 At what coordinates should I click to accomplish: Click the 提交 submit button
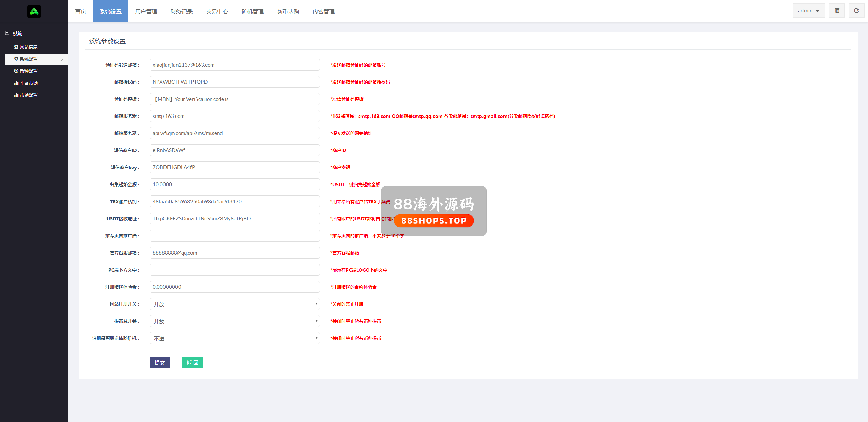pyautogui.click(x=159, y=363)
